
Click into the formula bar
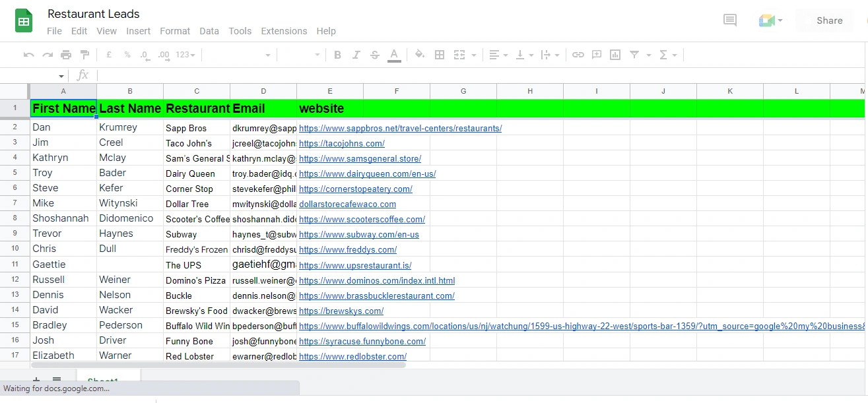[x=482, y=75]
